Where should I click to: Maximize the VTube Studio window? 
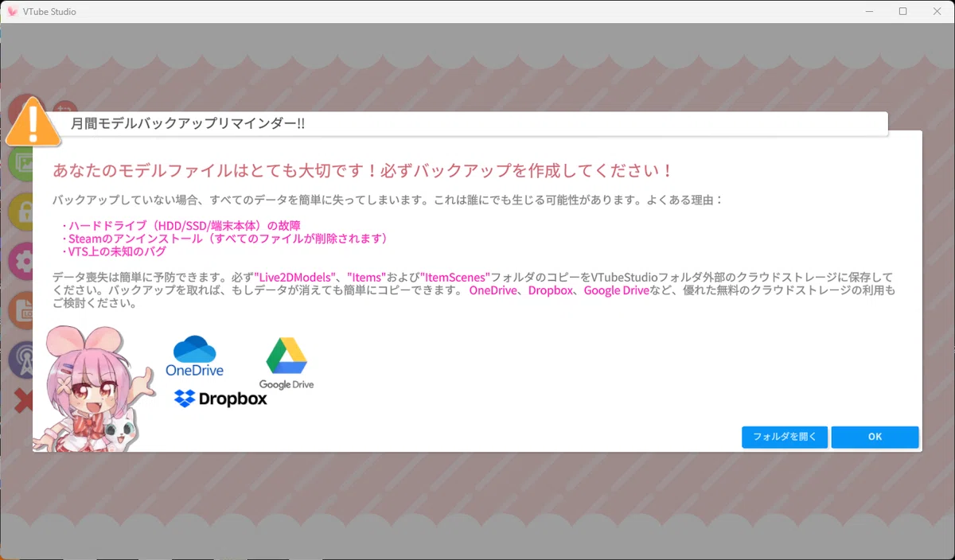click(902, 11)
